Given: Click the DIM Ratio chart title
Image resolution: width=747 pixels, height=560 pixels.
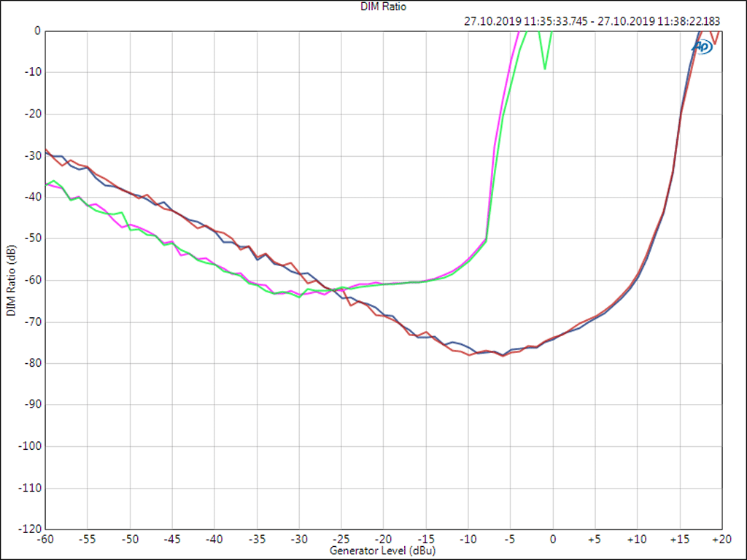Looking at the screenshot, I should point(373,7).
